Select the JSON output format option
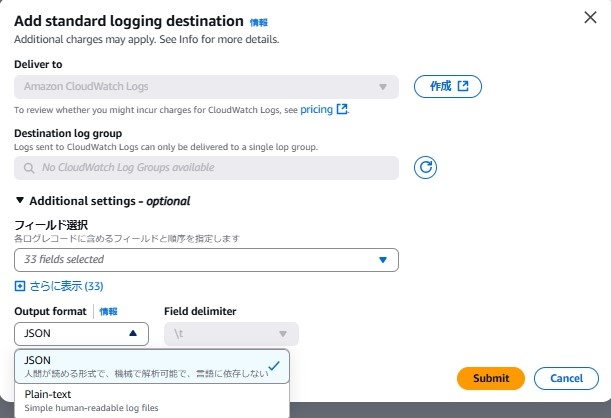Image resolution: width=611 pixels, height=418 pixels. (152, 366)
